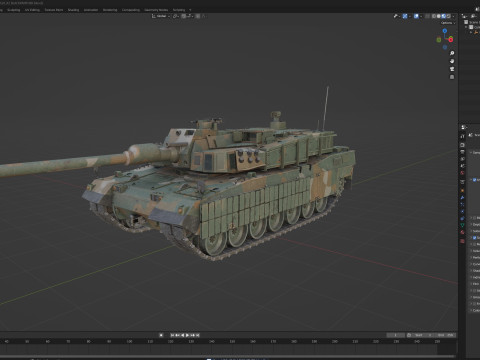Open the Modifiers wrench properties tab
The width and height of the screenshot is (480, 360).
click(462, 198)
